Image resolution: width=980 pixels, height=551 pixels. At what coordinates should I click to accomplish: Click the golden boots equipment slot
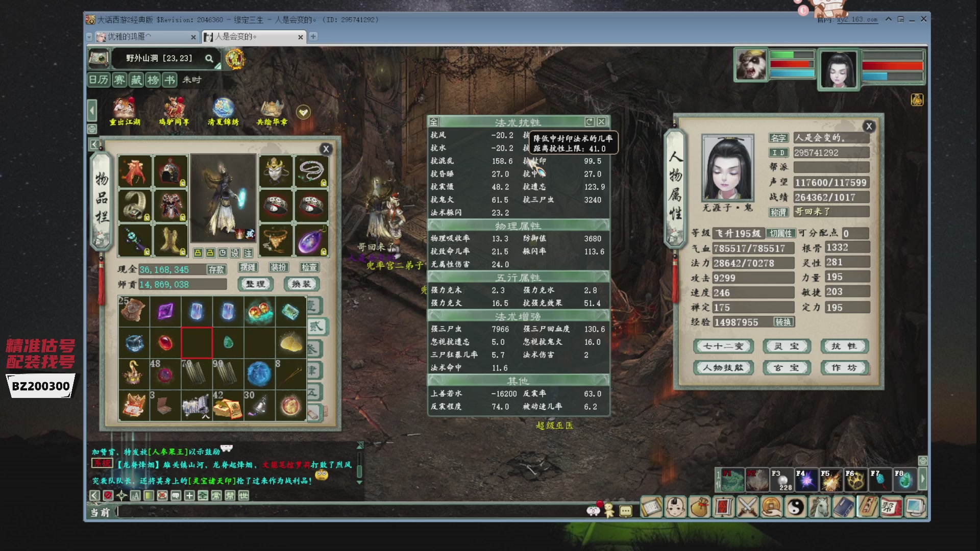(170, 240)
